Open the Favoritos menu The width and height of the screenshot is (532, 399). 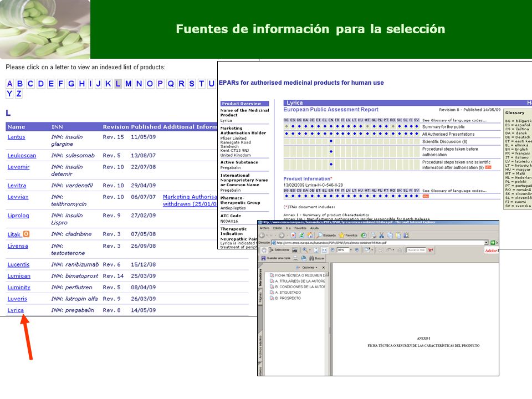pyautogui.click(x=300, y=228)
